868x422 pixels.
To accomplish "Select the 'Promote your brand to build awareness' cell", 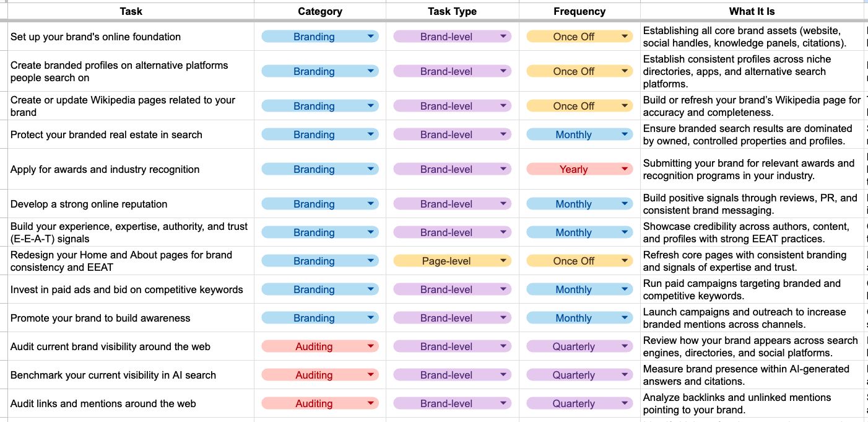I will click(131, 318).
